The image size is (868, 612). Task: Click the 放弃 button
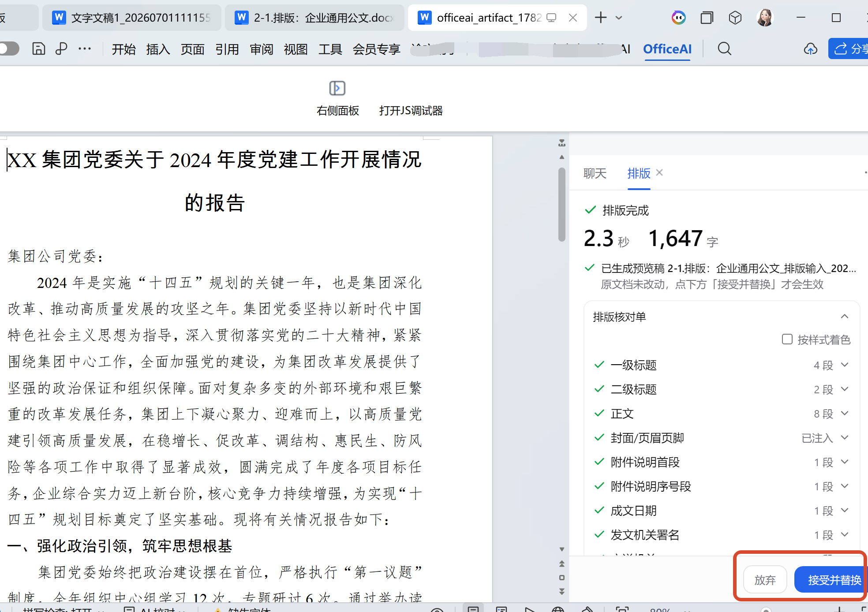pos(765,580)
